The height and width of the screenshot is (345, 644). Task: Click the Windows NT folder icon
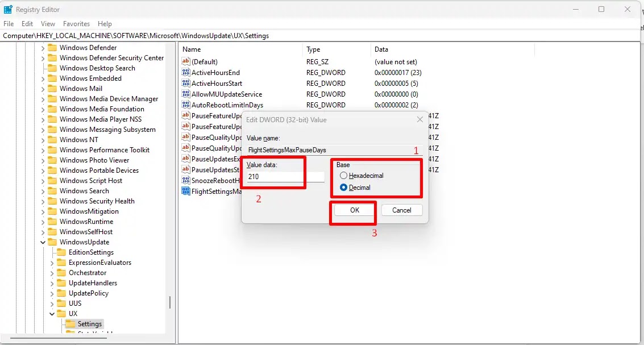coord(52,140)
